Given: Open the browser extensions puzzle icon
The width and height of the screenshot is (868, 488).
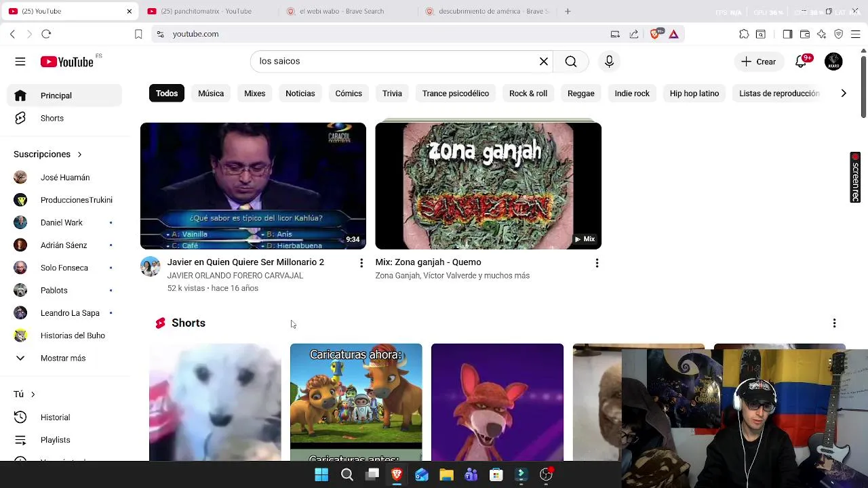Looking at the screenshot, I should coord(744,34).
